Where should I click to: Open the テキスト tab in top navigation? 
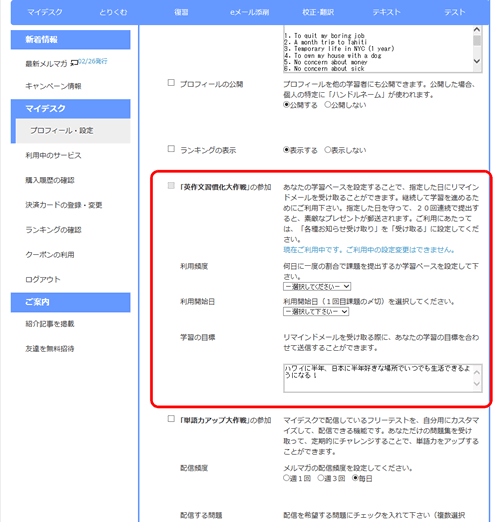tap(386, 12)
